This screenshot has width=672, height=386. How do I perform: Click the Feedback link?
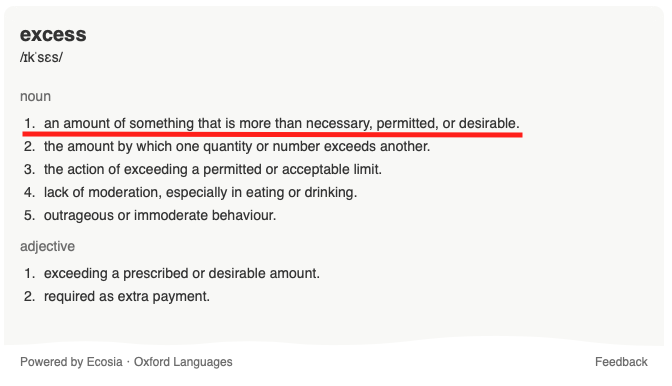[621, 362]
